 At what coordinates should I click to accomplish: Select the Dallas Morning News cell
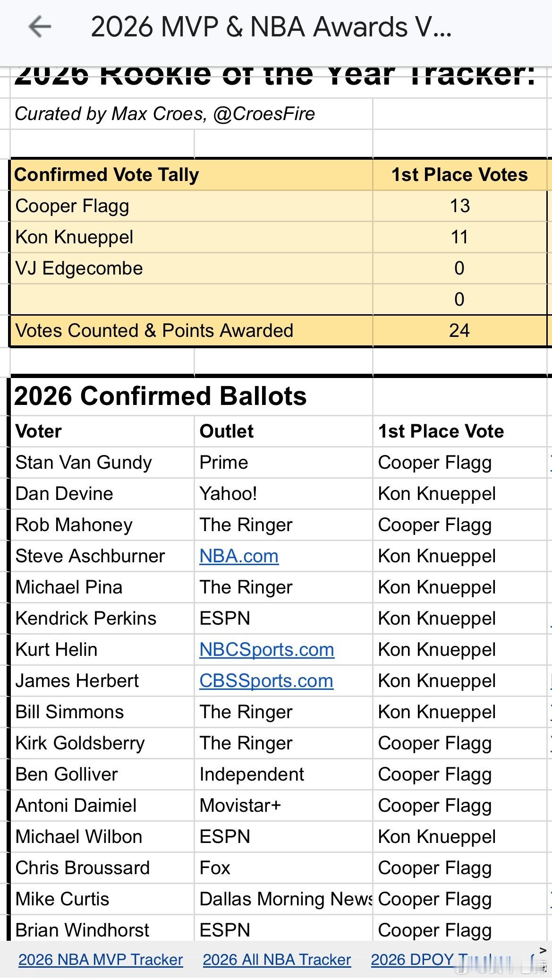tap(283, 899)
